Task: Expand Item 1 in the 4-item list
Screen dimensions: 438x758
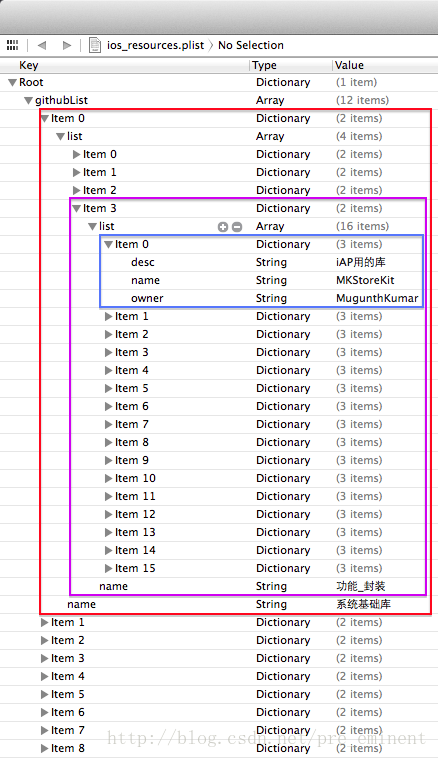Action: 76,173
